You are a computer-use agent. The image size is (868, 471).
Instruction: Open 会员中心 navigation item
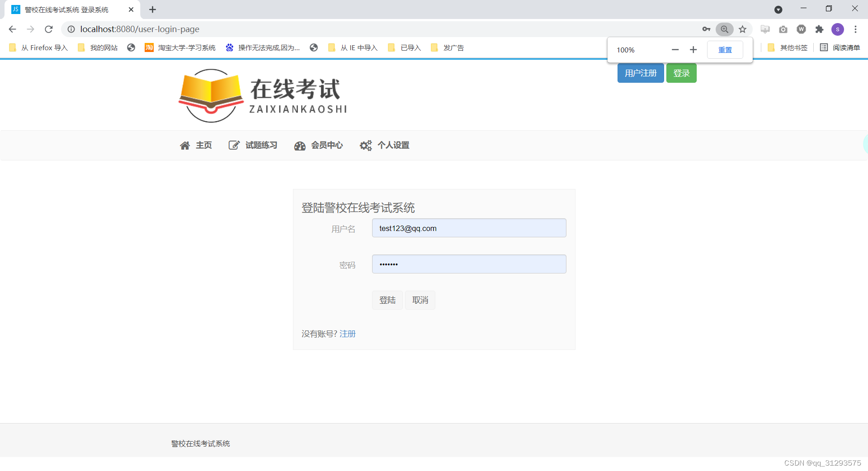pyautogui.click(x=318, y=146)
